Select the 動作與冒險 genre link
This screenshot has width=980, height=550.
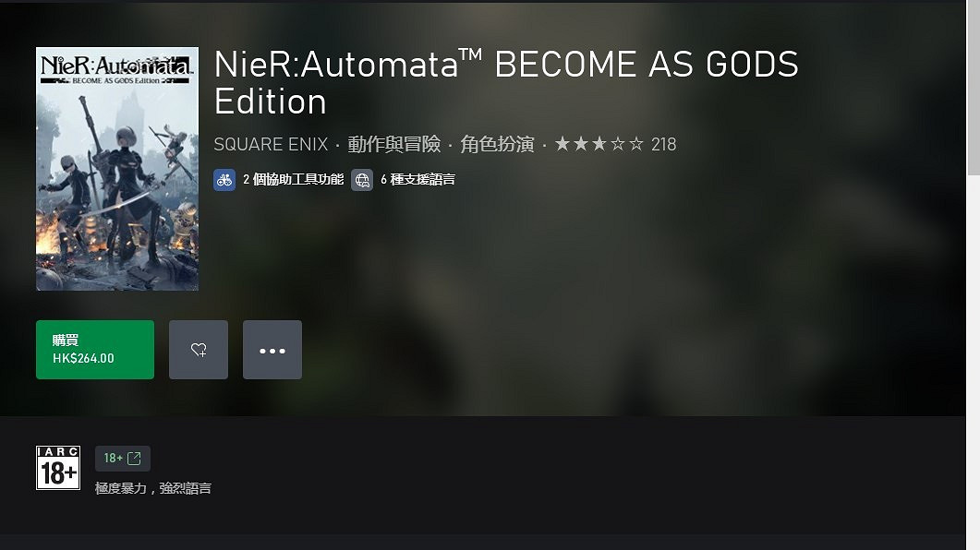pos(394,144)
